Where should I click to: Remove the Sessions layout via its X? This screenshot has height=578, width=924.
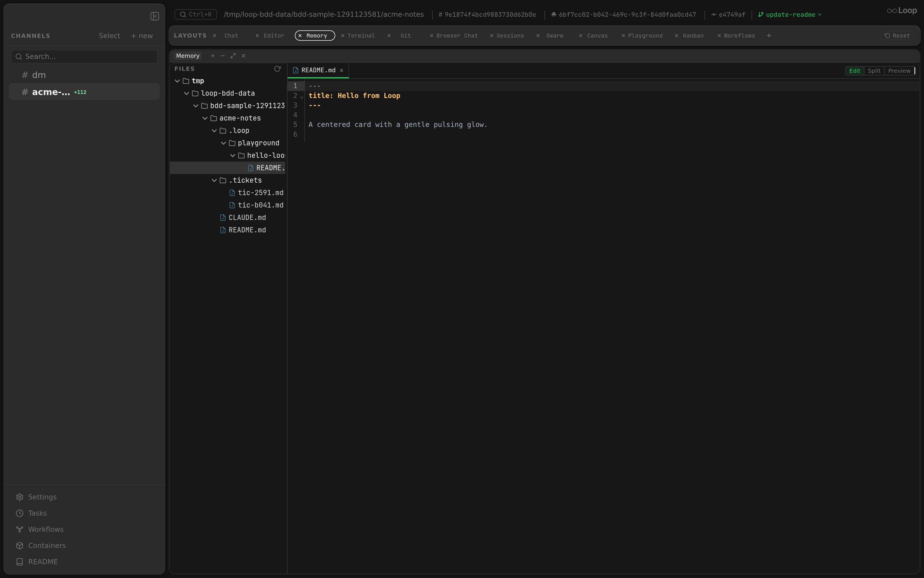pyautogui.click(x=492, y=36)
